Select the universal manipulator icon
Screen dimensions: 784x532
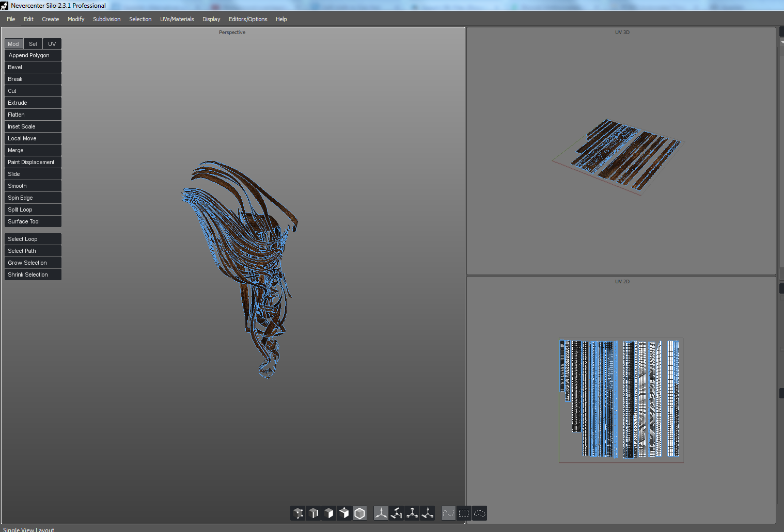coord(428,513)
